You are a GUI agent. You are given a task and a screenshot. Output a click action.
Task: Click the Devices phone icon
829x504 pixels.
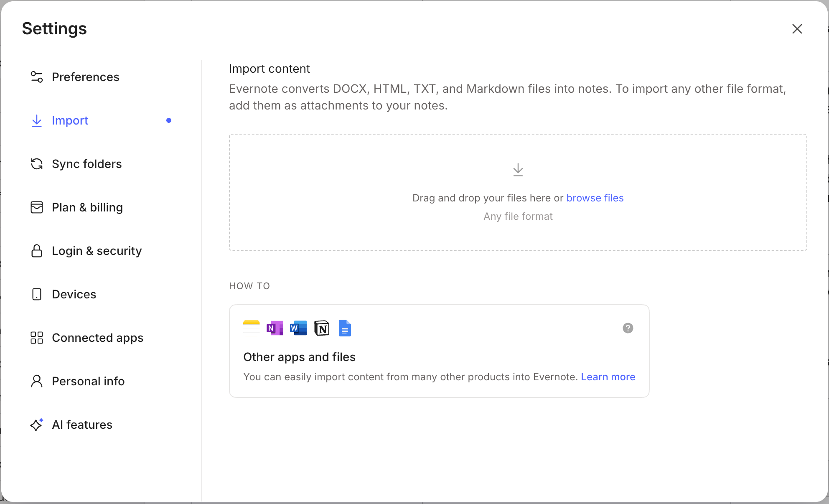(x=37, y=294)
